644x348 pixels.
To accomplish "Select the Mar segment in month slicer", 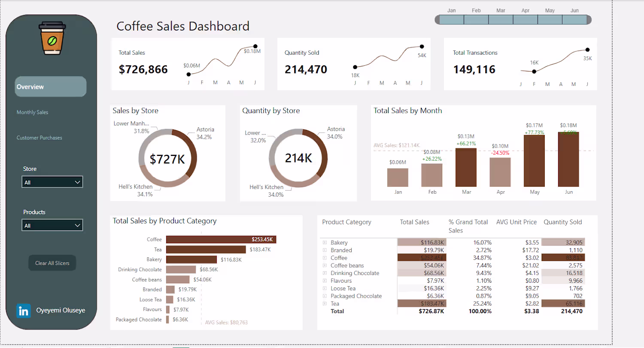I will 501,20.
